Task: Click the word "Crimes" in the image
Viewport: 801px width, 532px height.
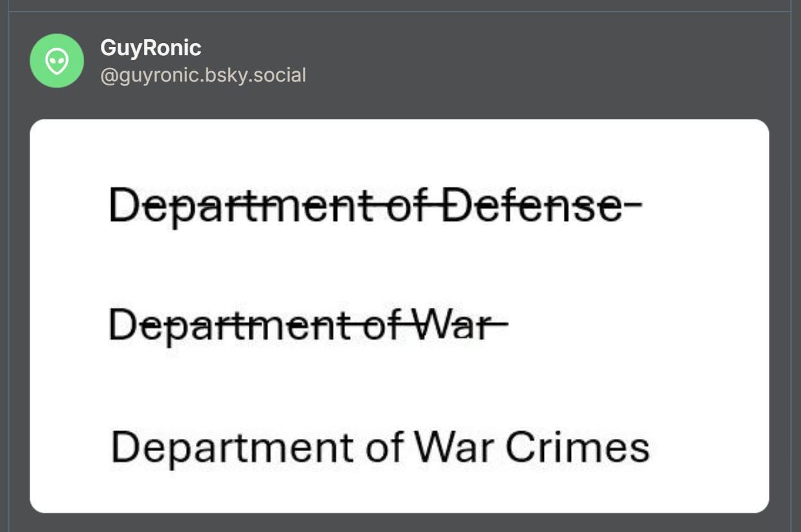Action: tap(577, 447)
